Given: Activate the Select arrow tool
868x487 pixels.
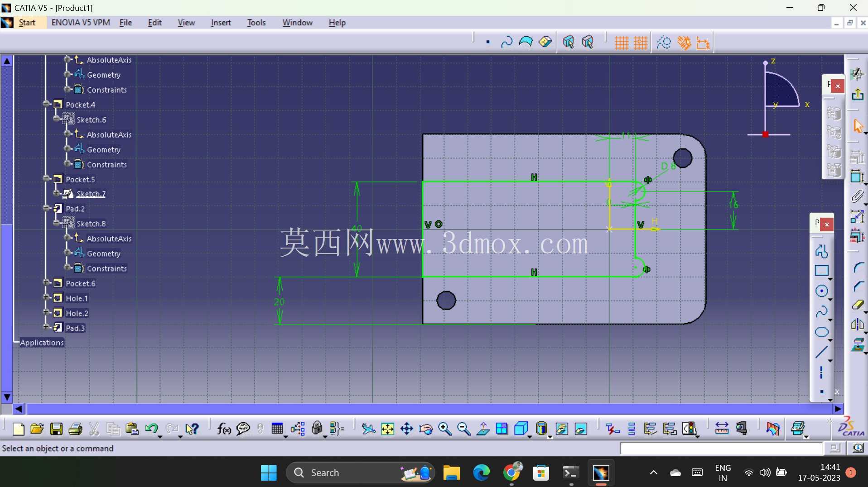Looking at the screenshot, I should pos(858,126).
